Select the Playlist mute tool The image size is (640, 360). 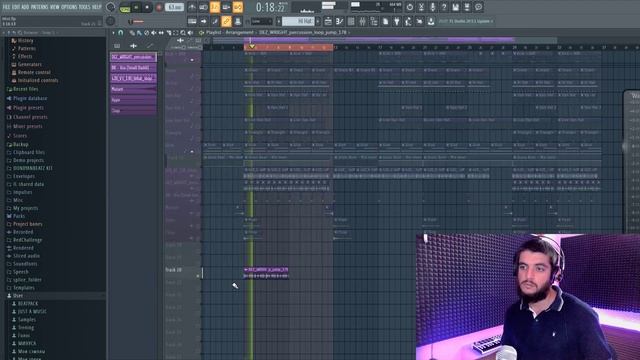pos(154,33)
